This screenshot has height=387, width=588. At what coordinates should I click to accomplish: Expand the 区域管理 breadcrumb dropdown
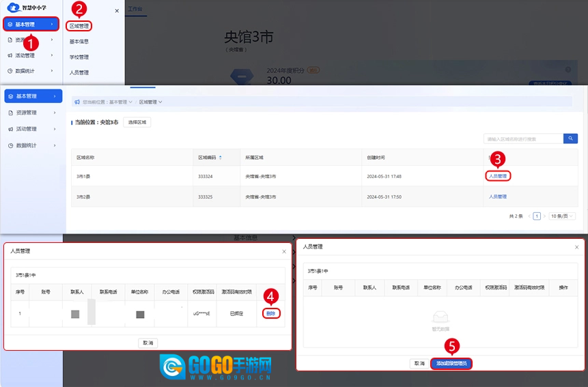pos(150,102)
